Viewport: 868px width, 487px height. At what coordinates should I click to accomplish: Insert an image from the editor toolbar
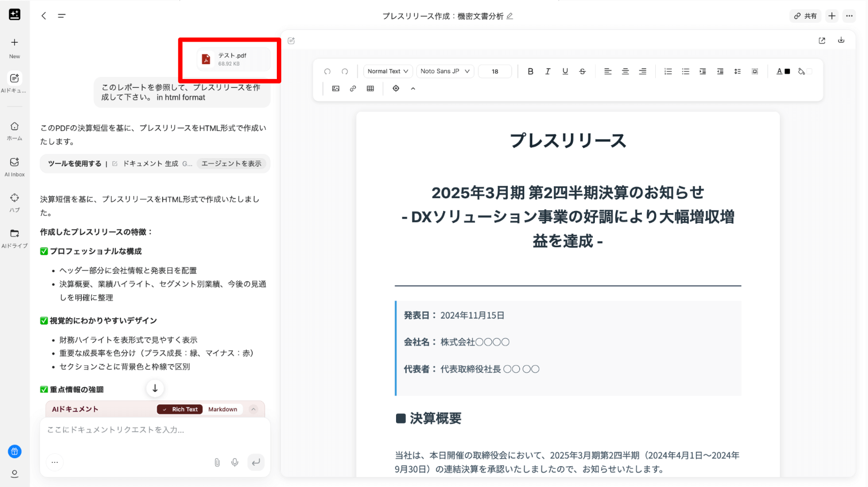[336, 89]
